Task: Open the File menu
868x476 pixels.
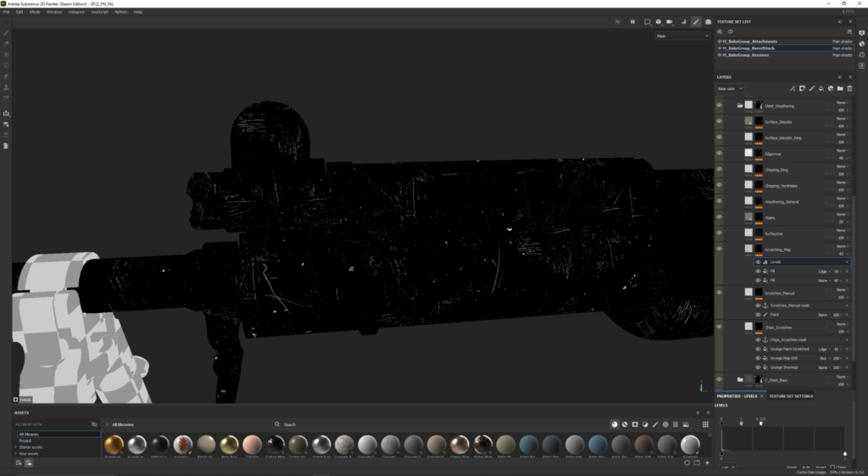Action: coord(7,12)
